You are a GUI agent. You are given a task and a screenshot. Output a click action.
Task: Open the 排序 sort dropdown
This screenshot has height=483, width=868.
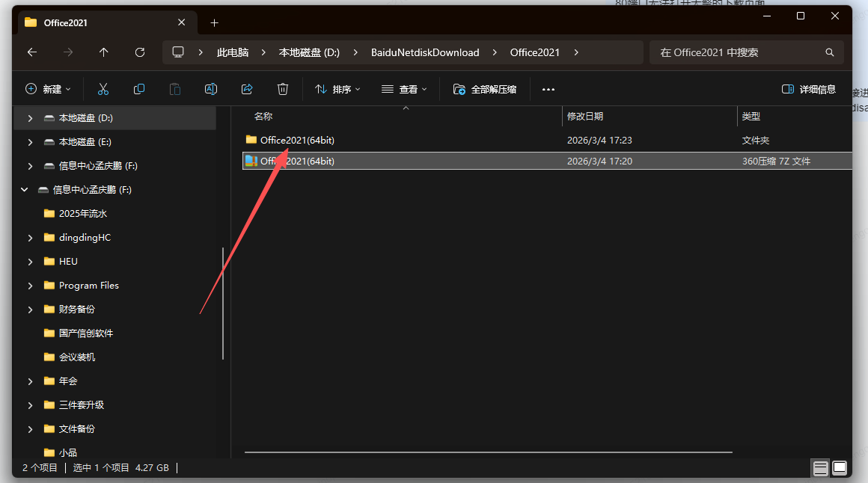click(x=337, y=89)
